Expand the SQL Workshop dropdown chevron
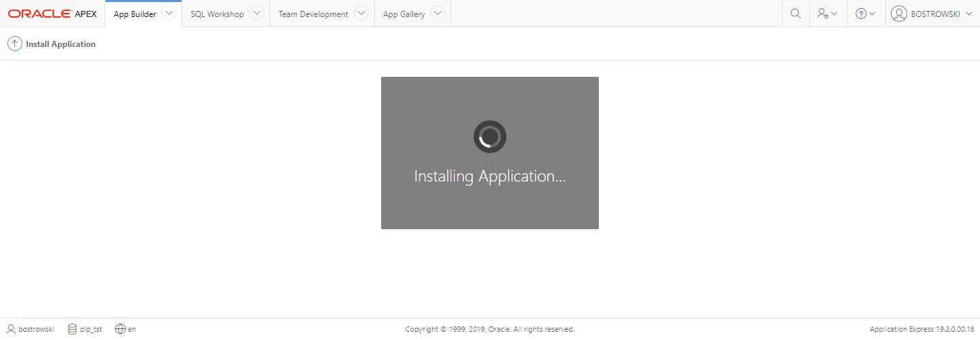 coord(257,14)
